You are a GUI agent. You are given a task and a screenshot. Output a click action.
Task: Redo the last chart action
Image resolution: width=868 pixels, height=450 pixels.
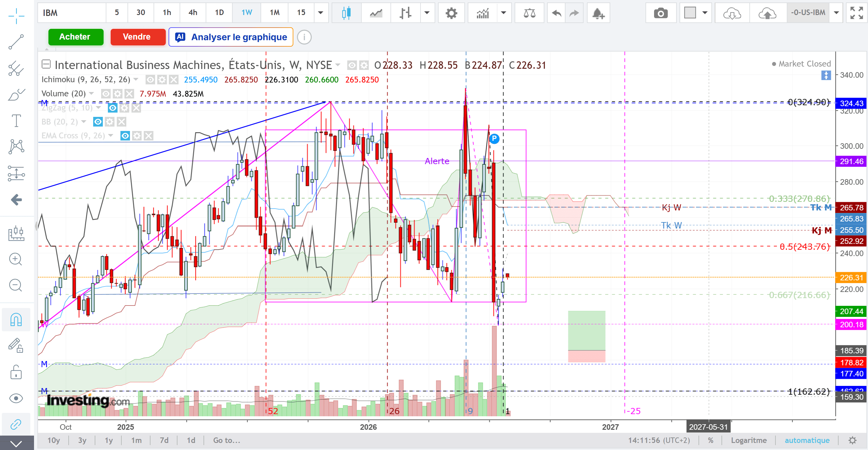pyautogui.click(x=574, y=13)
